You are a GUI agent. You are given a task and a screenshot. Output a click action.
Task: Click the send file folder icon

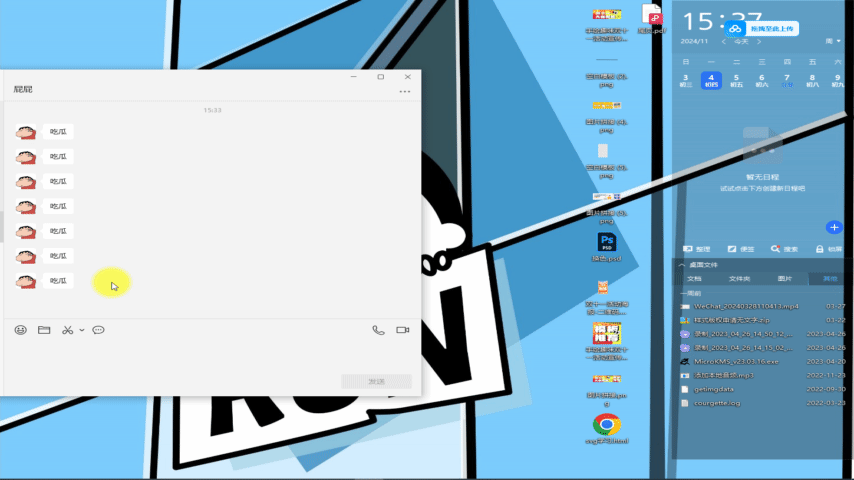pyautogui.click(x=44, y=330)
